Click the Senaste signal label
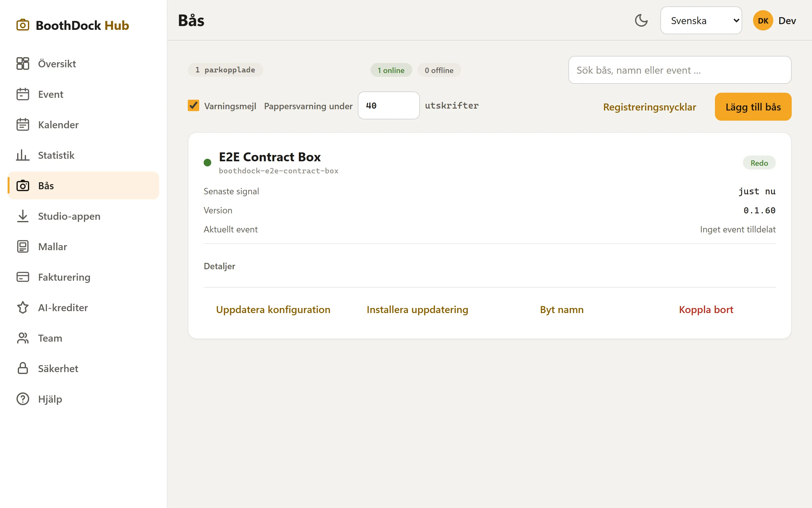Viewport: 812px width, 508px height. pyautogui.click(x=231, y=191)
